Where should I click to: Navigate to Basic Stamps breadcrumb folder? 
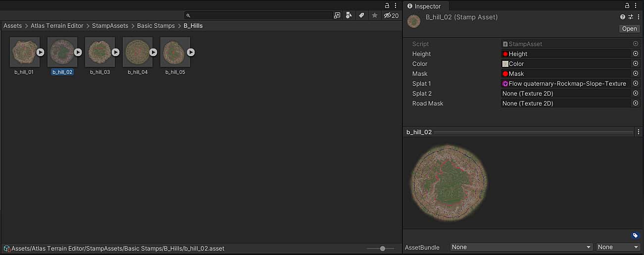(156, 26)
